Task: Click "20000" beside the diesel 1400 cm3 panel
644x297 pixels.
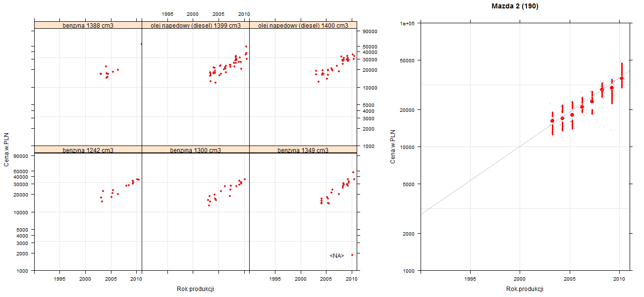Action: pyautogui.click(x=370, y=70)
